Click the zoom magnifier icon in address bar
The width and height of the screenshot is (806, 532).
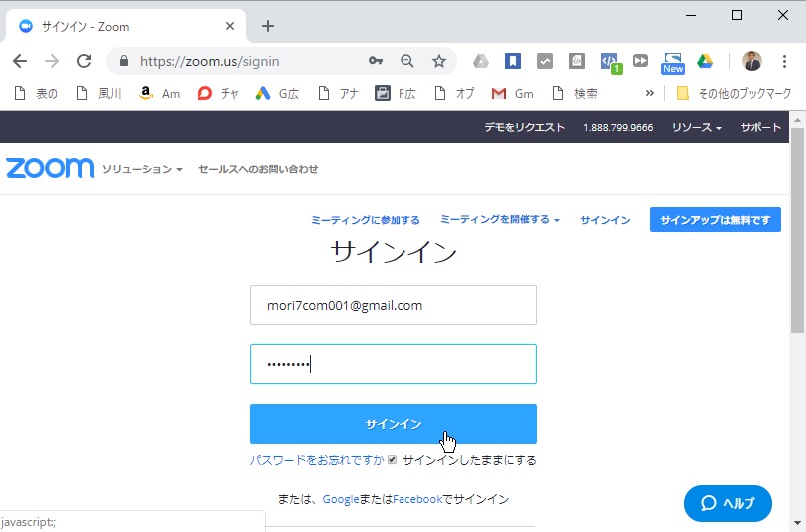407,61
